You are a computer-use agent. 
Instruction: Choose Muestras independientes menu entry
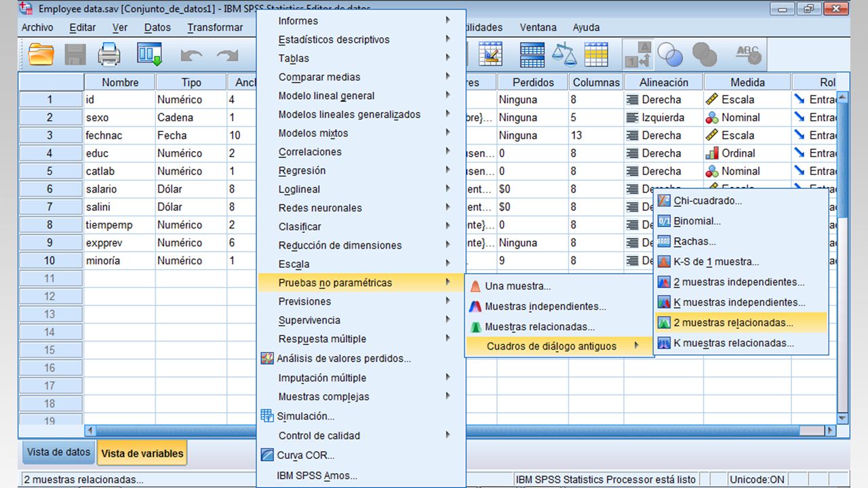tap(559, 306)
